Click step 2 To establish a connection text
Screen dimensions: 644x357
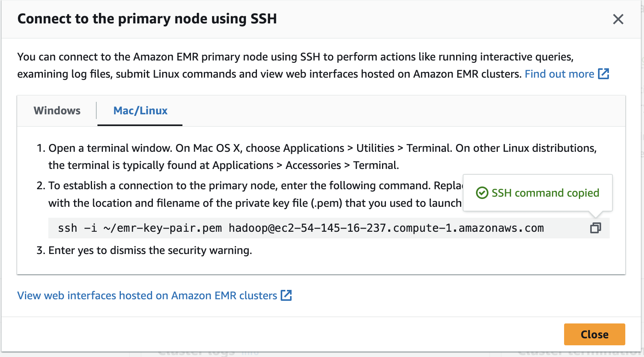255,194
